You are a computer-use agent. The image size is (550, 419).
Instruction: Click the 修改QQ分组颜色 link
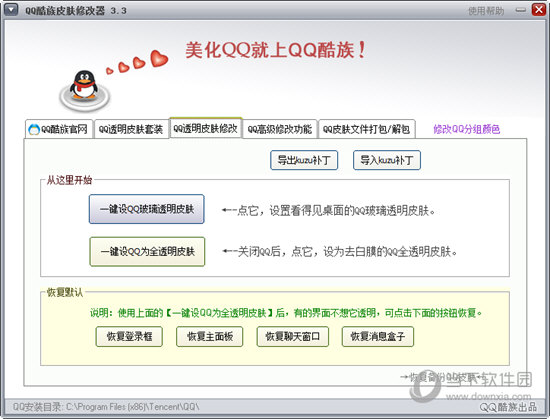click(x=467, y=129)
